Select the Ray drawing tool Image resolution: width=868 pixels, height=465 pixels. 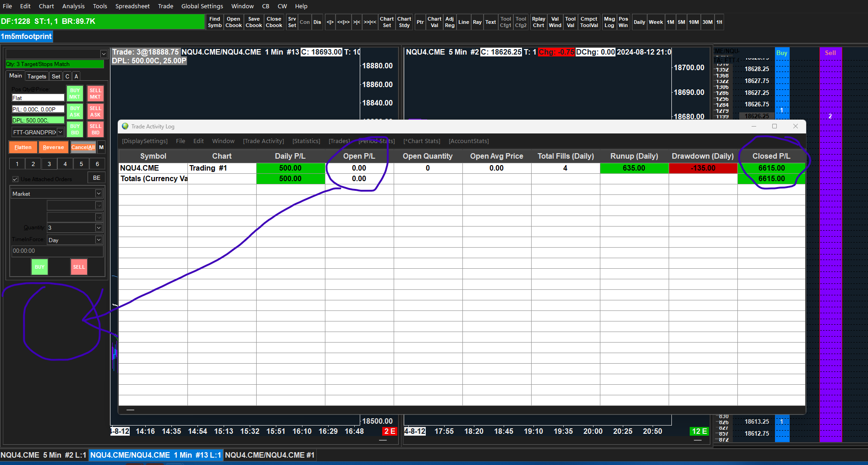[x=477, y=22]
